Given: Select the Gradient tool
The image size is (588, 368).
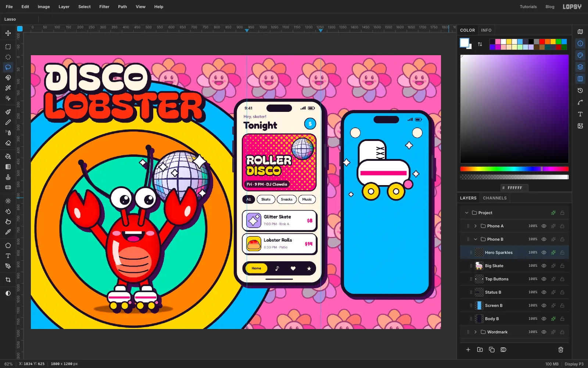Looking at the screenshot, I should click(x=8, y=167).
